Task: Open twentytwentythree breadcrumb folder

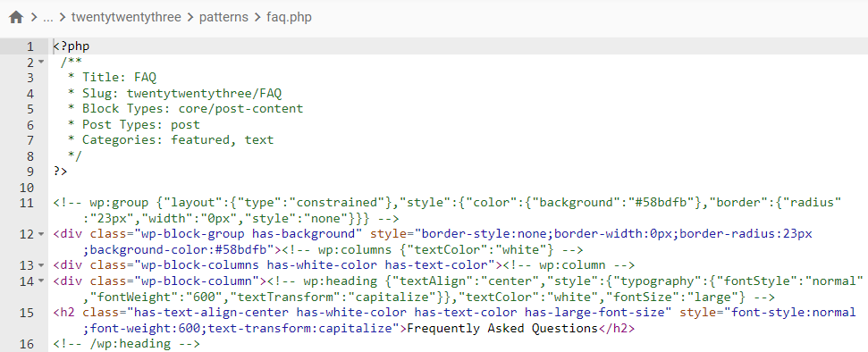Action: (126, 17)
